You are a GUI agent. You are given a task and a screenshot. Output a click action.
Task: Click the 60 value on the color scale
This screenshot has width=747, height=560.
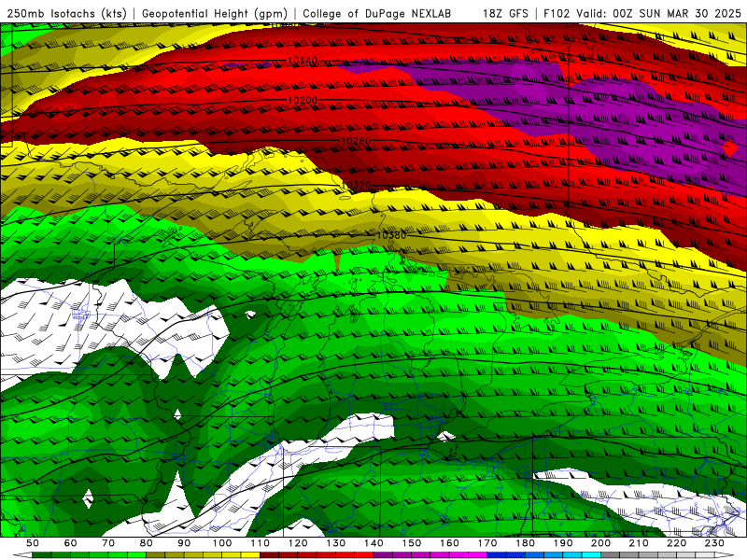click(71, 543)
